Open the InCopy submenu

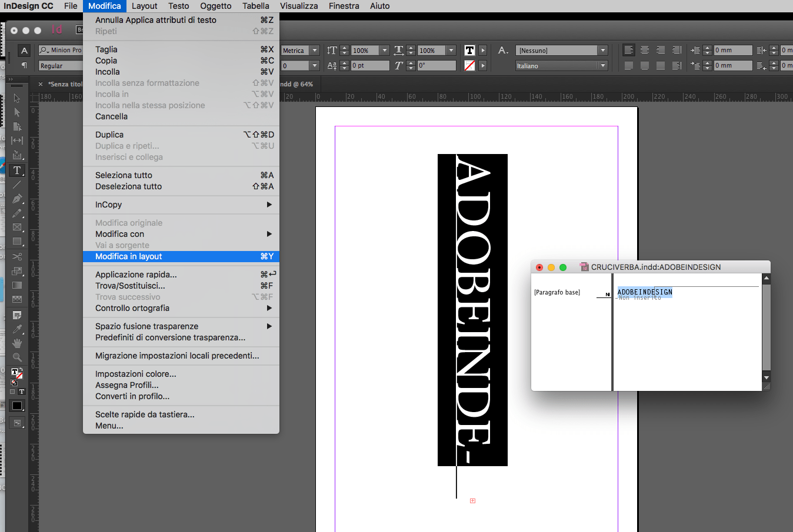pyautogui.click(x=181, y=205)
